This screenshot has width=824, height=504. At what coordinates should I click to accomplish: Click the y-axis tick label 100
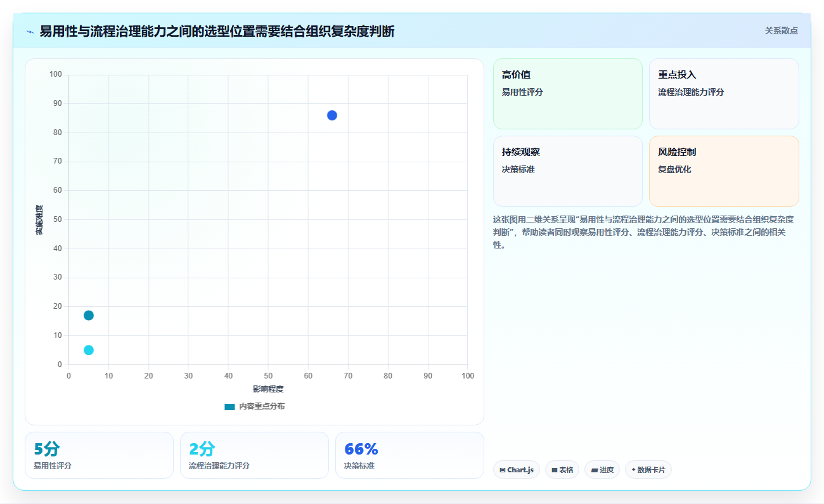pyautogui.click(x=56, y=75)
